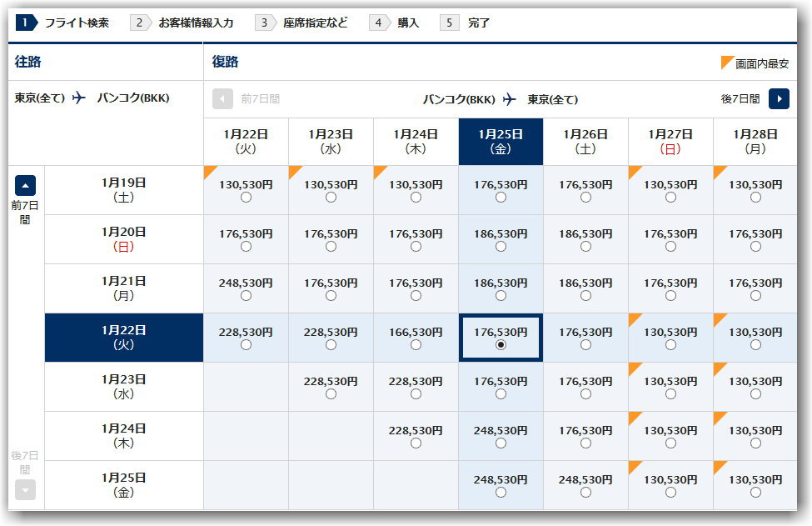Viewport: 812px width, 526px height.
Task: Select outbound row 1月24日(木)
Action: coord(124,436)
